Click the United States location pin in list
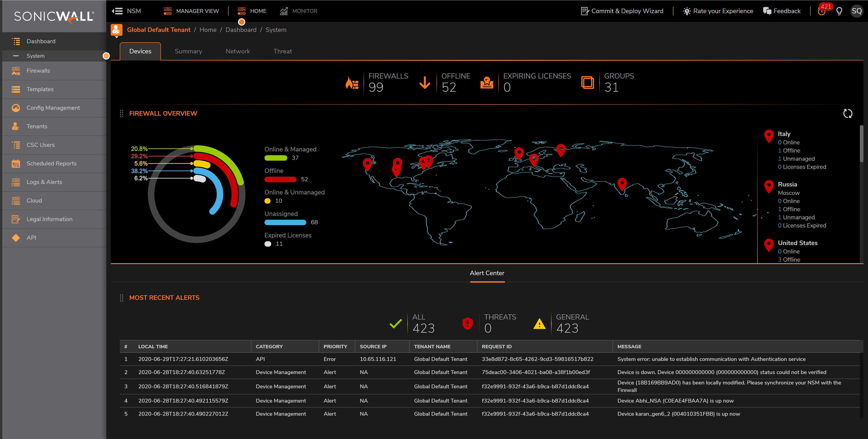The image size is (868, 439). [x=769, y=245]
